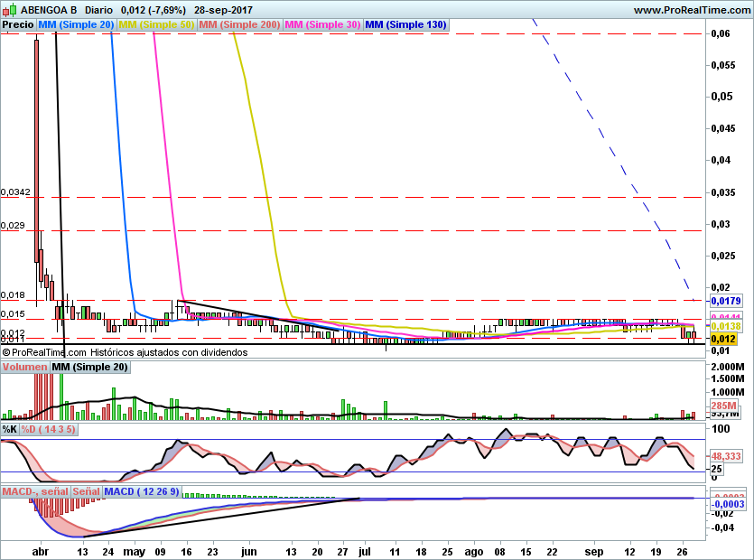This screenshot has height=560, width=754.
Task: Click the 0,029 level label
Action: pyautogui.click(x=13, y=226)
